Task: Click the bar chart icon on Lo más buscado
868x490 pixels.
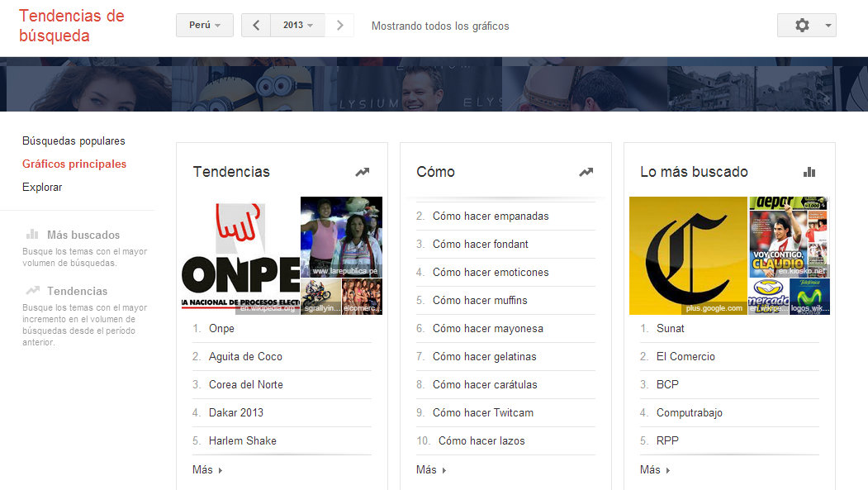Action: [x=809, y=172]
